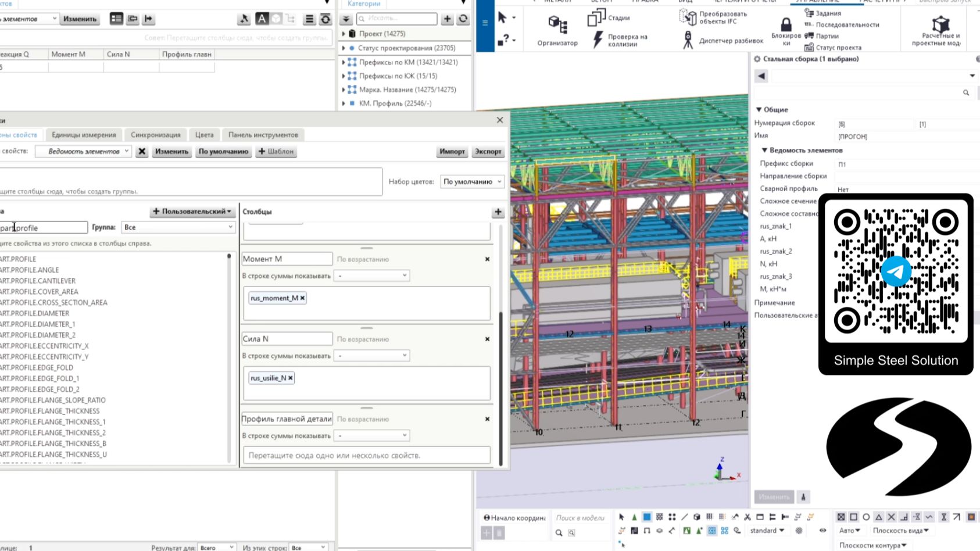Toggle the eye visibility icon in snapping toolbar
This screenshot has width=980, height=551.
[822, 530]
